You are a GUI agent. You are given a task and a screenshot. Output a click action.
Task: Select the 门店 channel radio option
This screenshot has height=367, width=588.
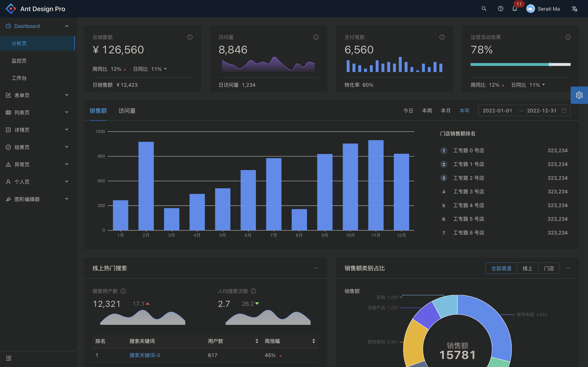coord(549,268)
